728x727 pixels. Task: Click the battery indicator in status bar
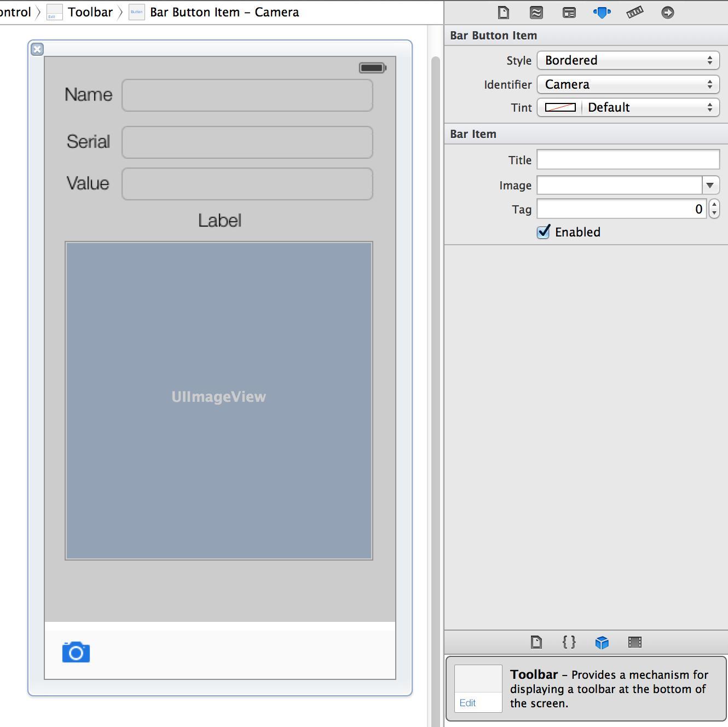pos(373,68)
